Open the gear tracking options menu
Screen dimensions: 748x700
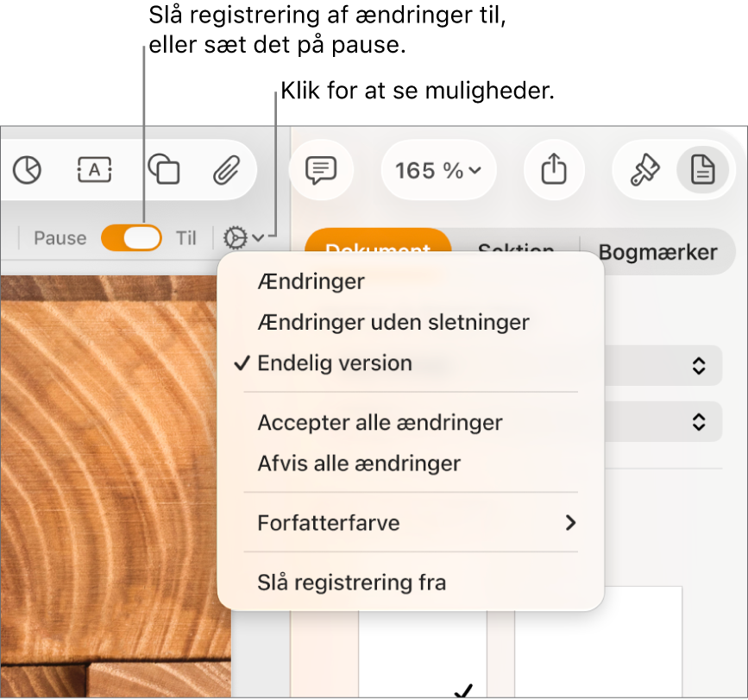pyautogui.click(x=244, y=237)
